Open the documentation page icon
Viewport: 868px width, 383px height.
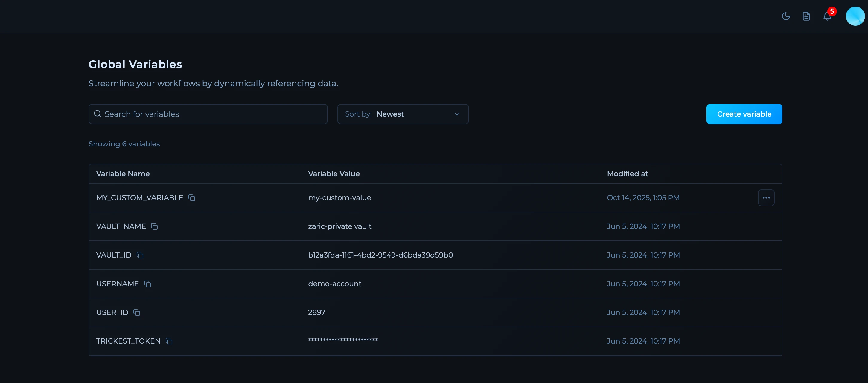[x=806, y=16]
